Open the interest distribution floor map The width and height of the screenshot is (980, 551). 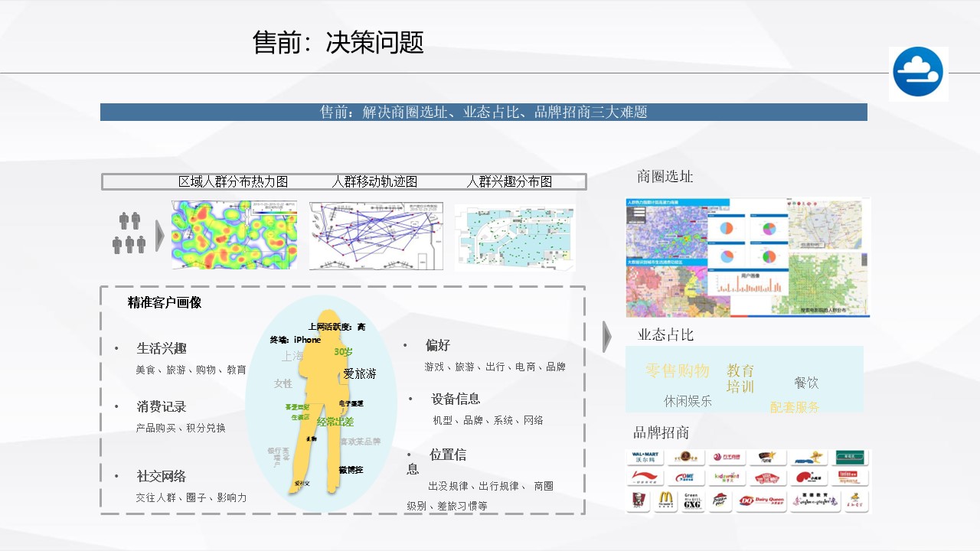click(514, 237)
